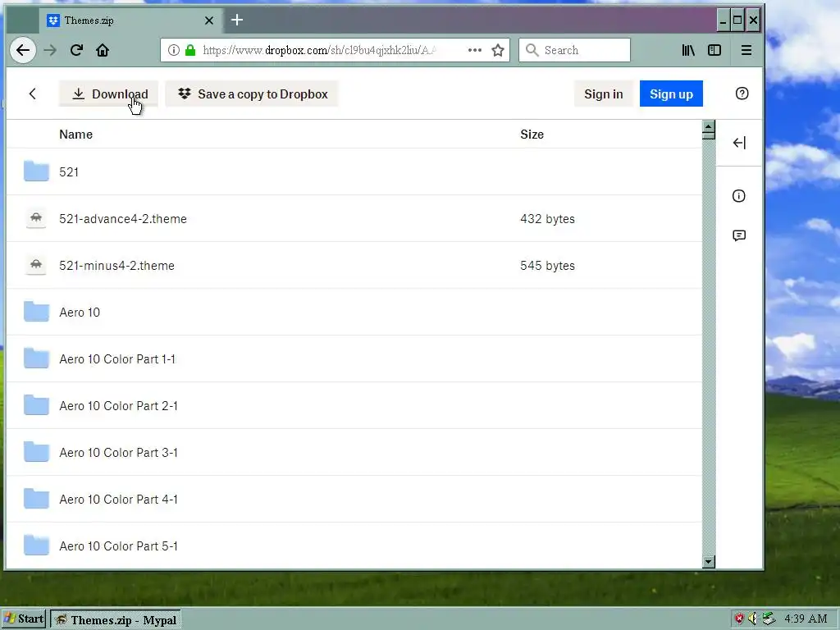Viewport: 840px width, 630px height.
Task: Click the volume speaker tray icon
Action: pos(753,619)
